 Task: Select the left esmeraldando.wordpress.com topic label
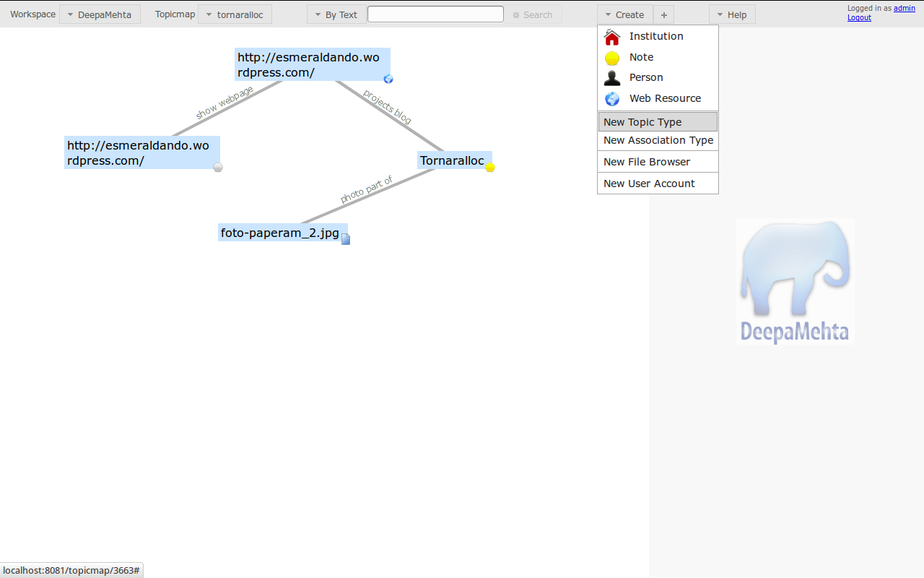point(142,152)
